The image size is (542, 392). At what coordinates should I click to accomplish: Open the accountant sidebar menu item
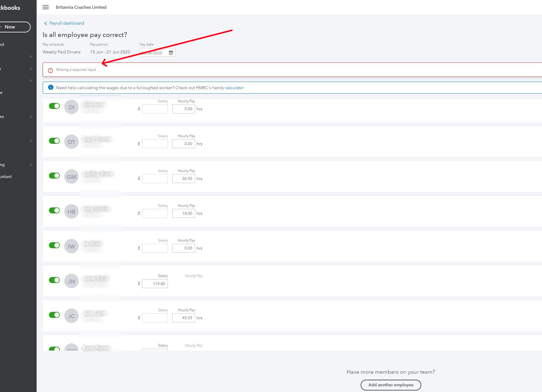[6, 176]
